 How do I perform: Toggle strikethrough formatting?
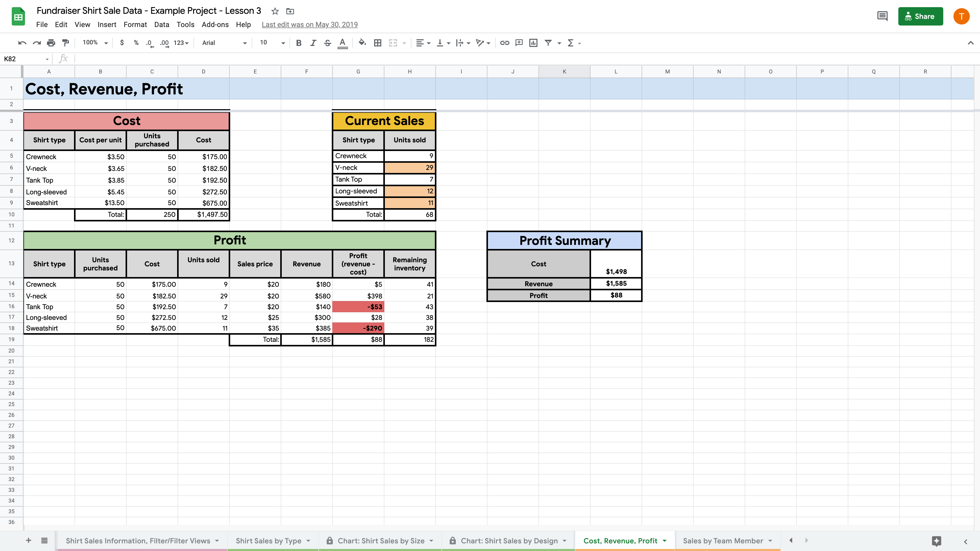click(327, 43)
